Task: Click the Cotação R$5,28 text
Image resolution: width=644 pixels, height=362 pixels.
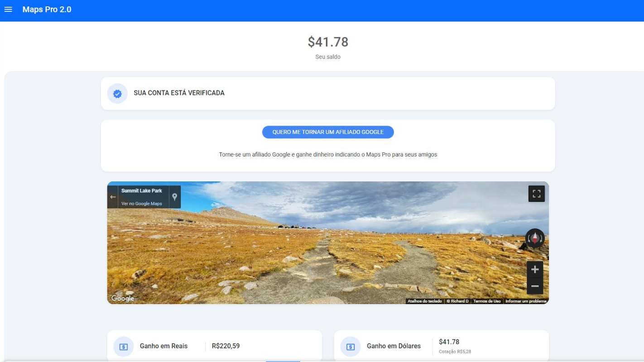Action: coord(455,352)
